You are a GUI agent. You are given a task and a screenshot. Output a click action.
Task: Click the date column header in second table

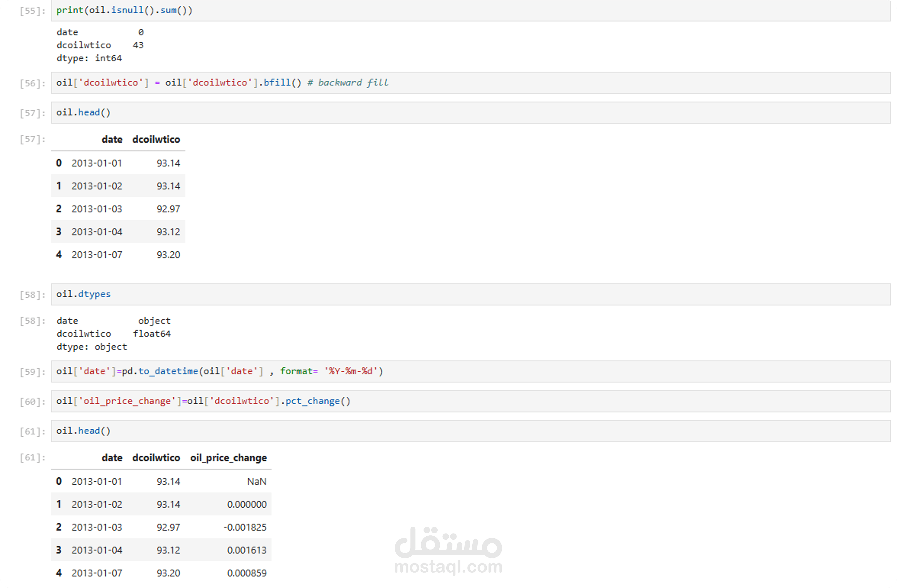point(112,458)
